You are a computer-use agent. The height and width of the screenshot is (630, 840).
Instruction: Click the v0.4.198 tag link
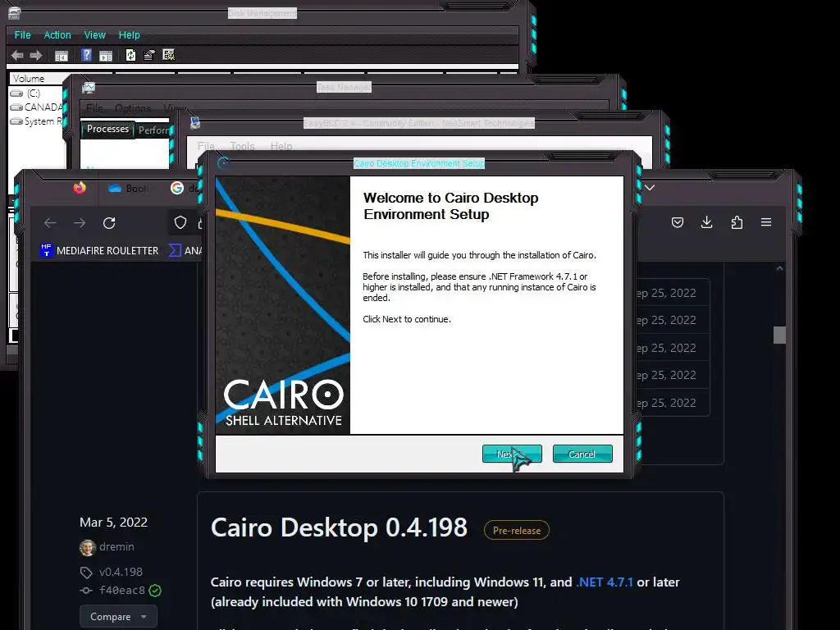point(121,572)
